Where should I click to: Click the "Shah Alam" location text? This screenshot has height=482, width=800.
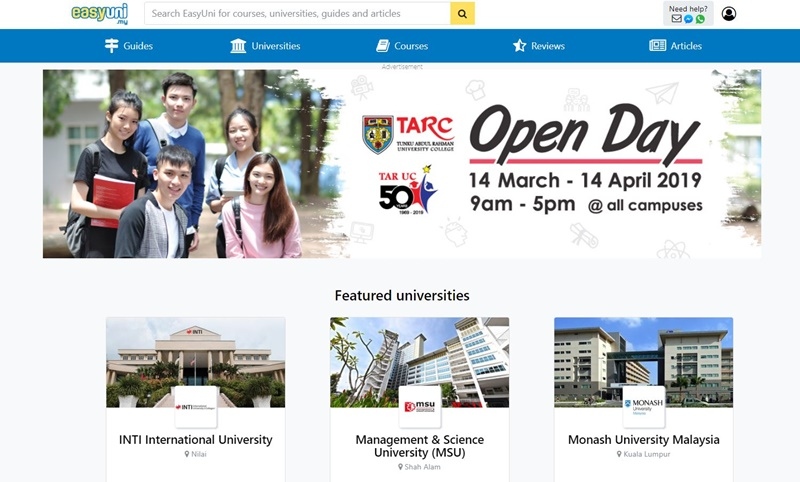(x=422, y=467)
